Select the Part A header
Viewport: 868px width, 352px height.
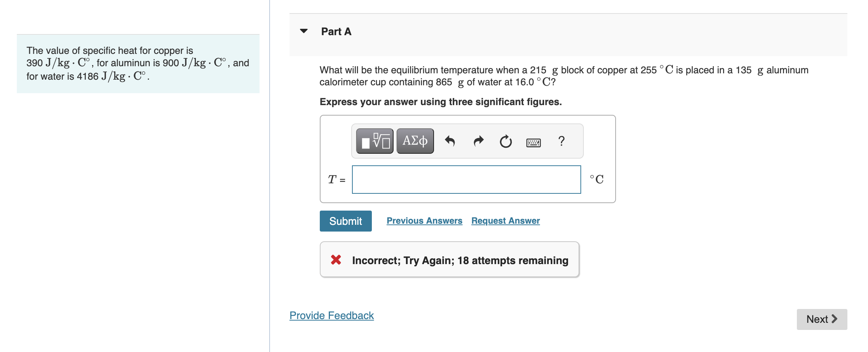336,31
